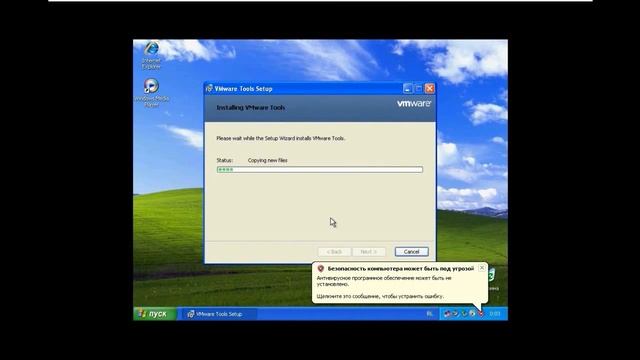The width and height of the screenshot is (640, 360).
Task: Click the 'Щелкните это сообщение' balloon text
Action: click(x=380, y=296)
